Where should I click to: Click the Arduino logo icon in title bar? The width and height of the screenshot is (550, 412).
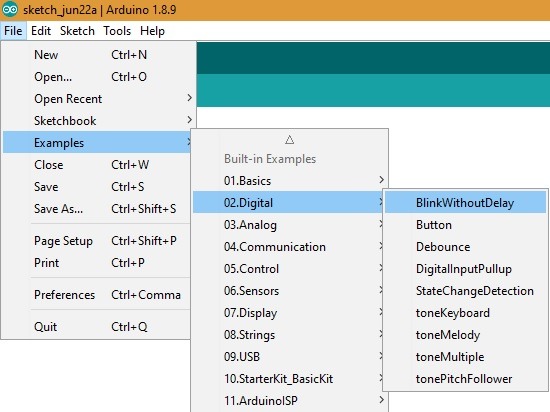coord(10,9)
